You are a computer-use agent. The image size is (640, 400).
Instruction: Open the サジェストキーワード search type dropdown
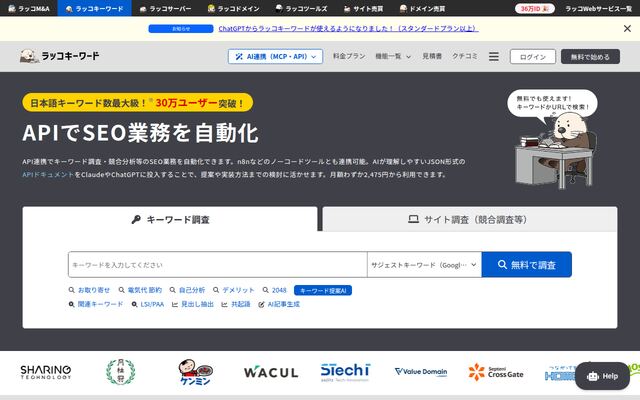pos(424,265)
